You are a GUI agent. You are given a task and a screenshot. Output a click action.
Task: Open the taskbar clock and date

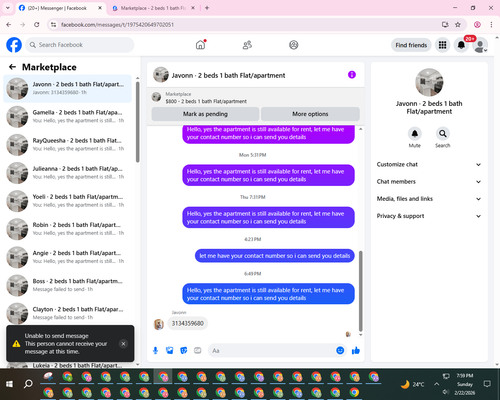(x=465, y=384)
